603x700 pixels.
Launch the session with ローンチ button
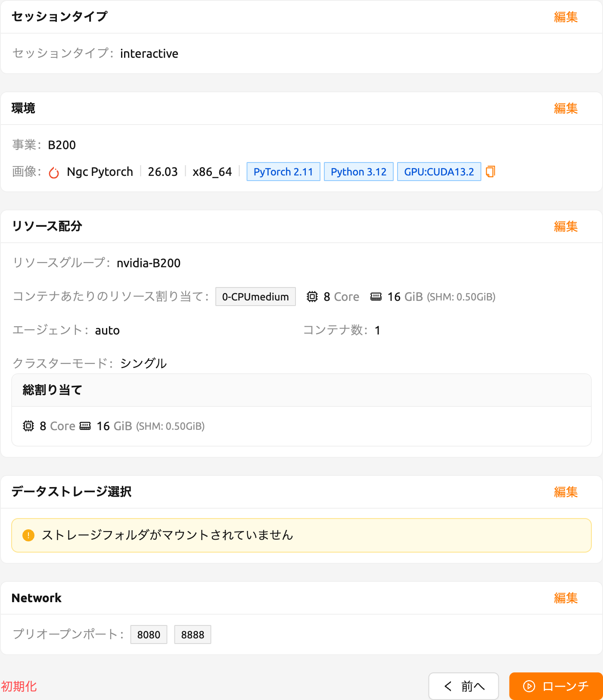[556, 686]
